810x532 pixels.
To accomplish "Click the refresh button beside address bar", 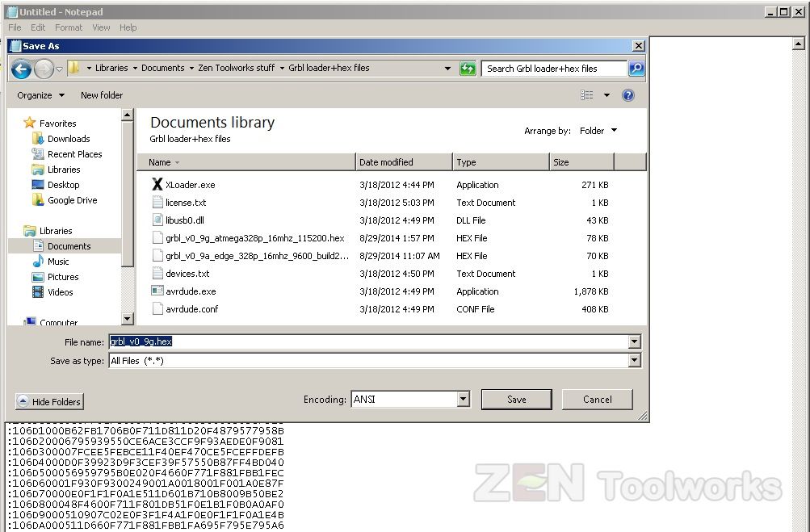I will [468, 69].
